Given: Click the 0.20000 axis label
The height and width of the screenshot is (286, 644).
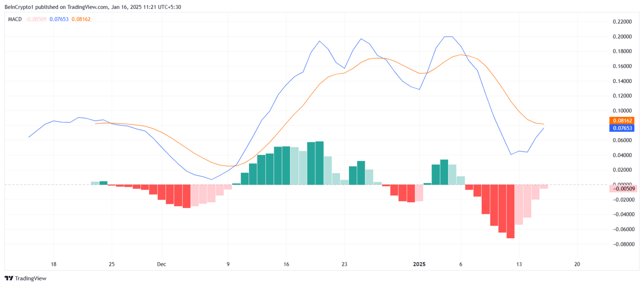Looking at the screenshot, I should click(623, 36).
